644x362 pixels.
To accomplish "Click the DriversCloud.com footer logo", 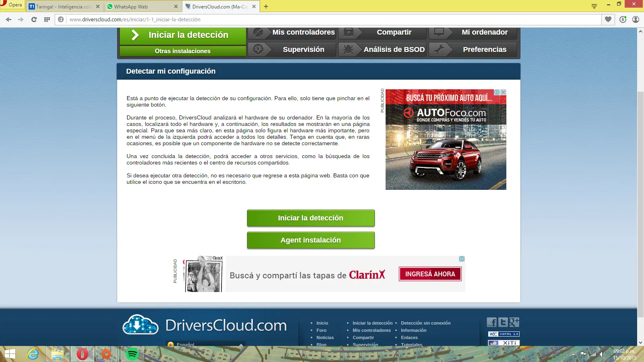I will (204, 325).
